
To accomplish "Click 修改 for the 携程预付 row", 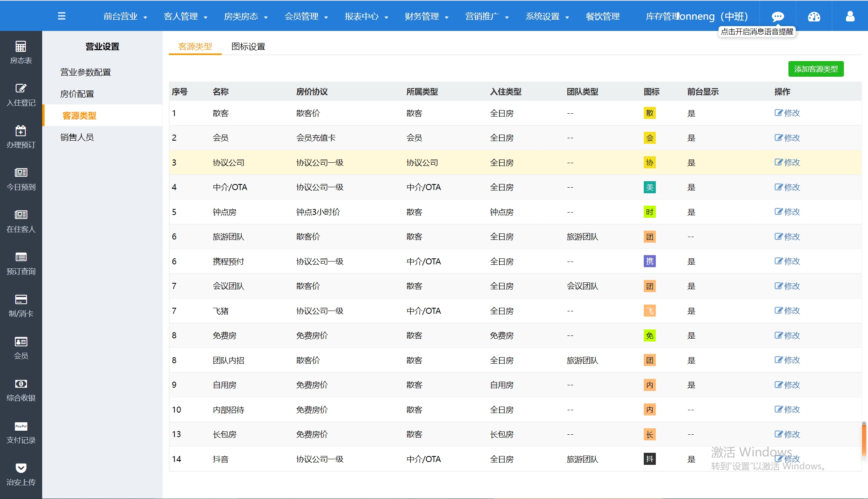I will click(x=787, y=261).
